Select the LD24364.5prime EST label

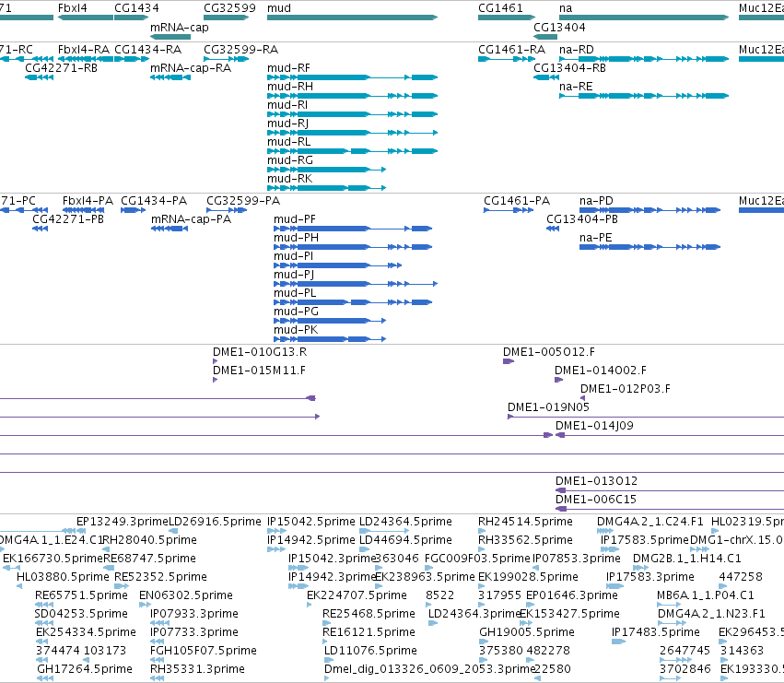[405, 522]
